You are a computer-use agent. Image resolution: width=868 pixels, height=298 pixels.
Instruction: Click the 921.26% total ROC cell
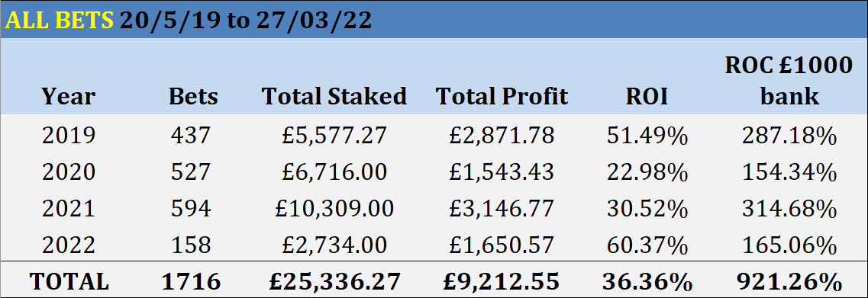pos(789,282)
